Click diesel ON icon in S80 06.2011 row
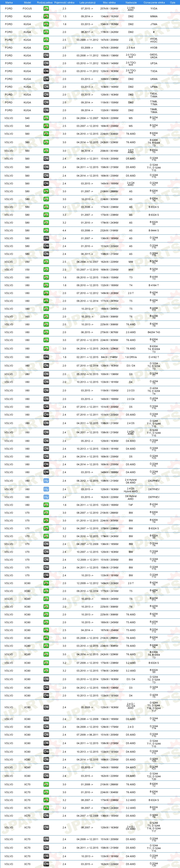Viewport: 180px width, 868px height. [x=46, y=254]
